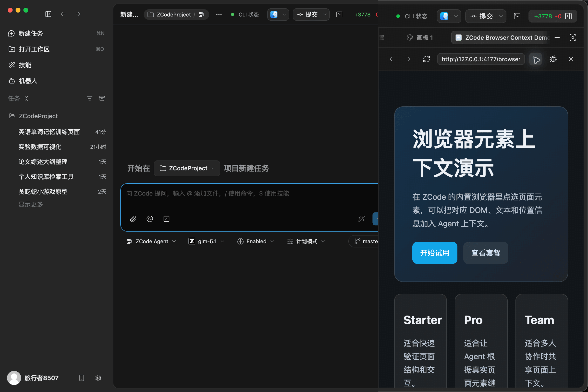588x392 pixels.
Task: Click the screenshot capture icon in tab bar
Action: coord(573,37)
